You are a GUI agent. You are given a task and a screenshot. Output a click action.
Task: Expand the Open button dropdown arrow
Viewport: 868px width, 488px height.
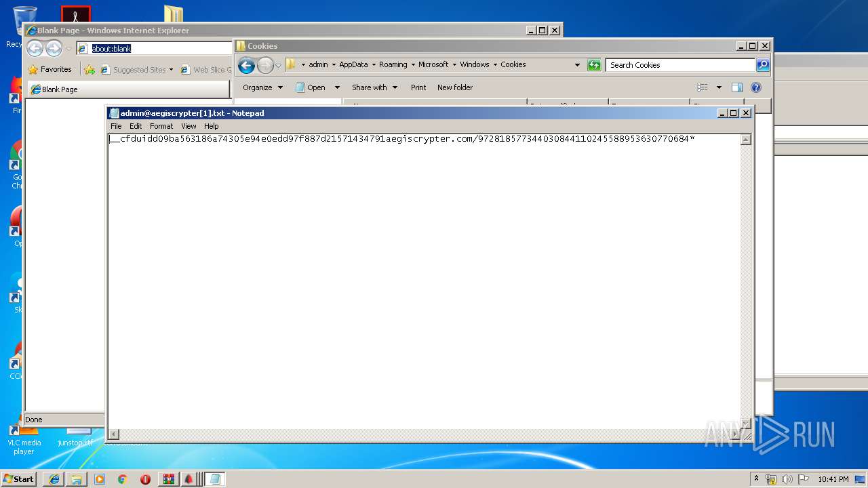coord(337,87)
